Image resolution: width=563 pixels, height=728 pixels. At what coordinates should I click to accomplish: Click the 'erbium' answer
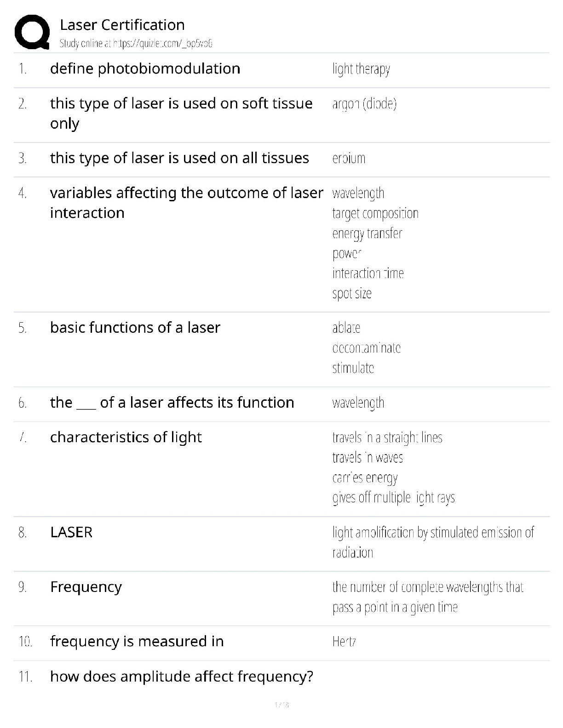tap(349, 158)
